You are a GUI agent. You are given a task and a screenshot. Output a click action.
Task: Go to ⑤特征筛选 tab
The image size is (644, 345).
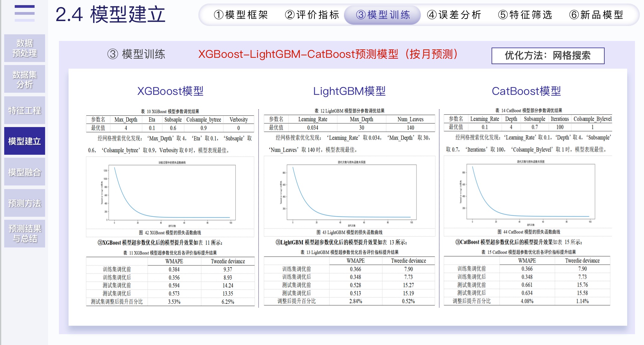[525, 15]
